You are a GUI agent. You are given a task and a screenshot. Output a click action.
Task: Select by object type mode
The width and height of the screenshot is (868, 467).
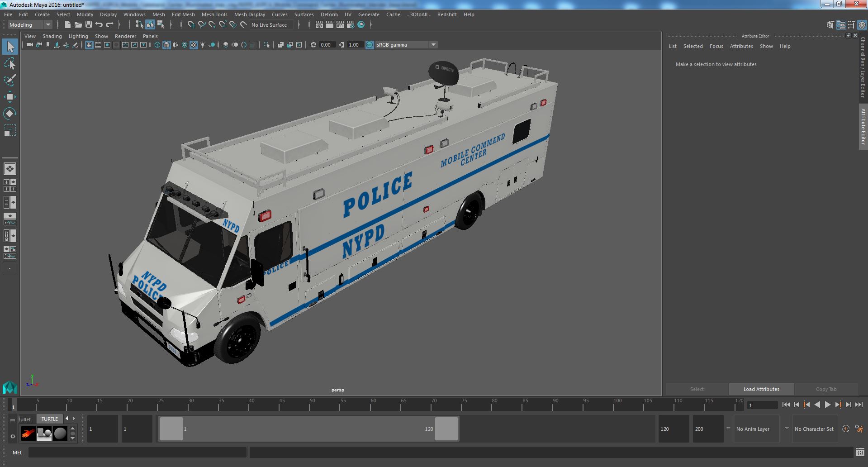(150, 25)
